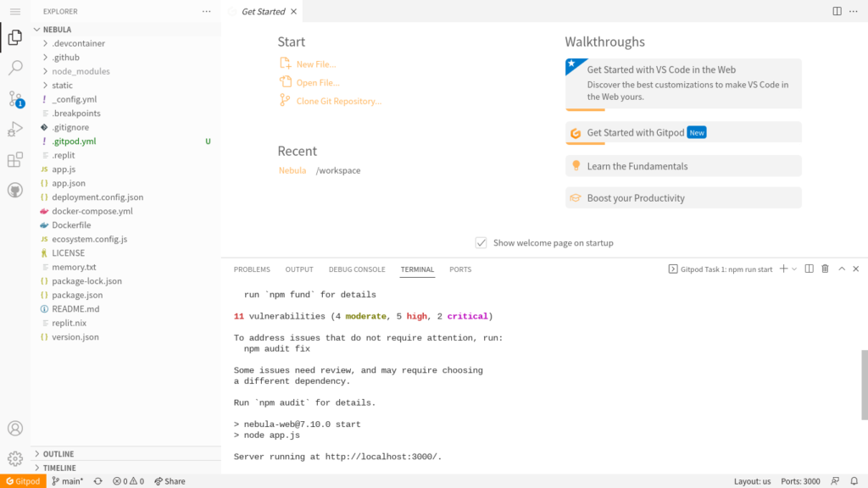Expand the .devcontainer folder
Viewport: 868px width, 488px height.
[78, 43]
